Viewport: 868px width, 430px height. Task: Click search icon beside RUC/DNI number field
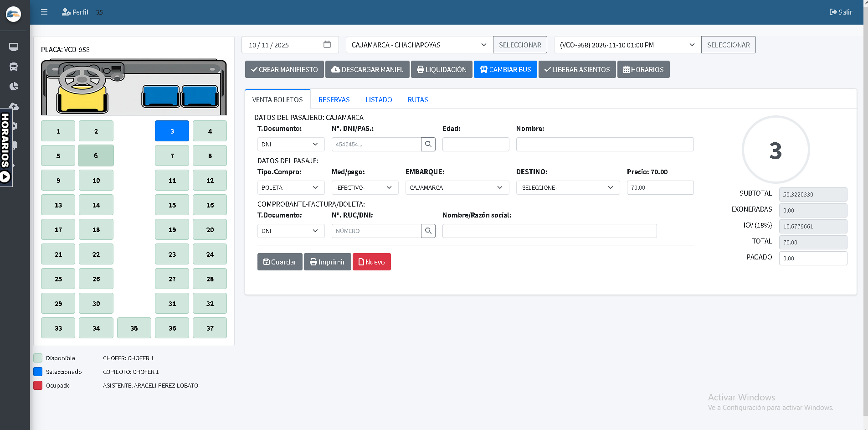428,231
